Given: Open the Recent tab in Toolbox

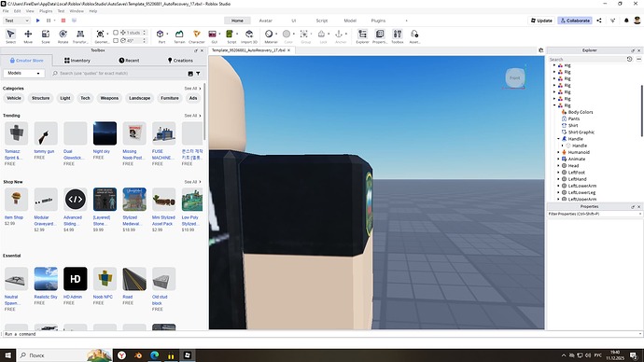Looking at the screenshot, I should (129, 61).
